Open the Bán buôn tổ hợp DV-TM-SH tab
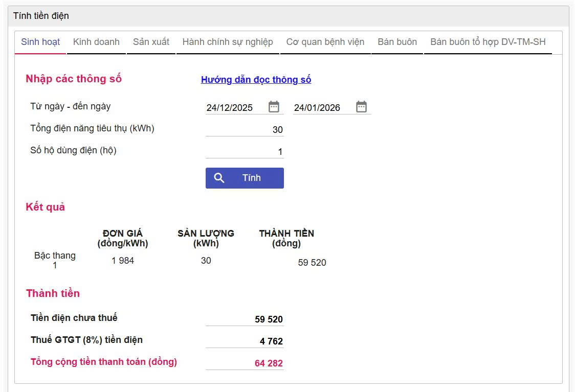The width and height of the screenshot is (575, 392). tap(488, 42)
